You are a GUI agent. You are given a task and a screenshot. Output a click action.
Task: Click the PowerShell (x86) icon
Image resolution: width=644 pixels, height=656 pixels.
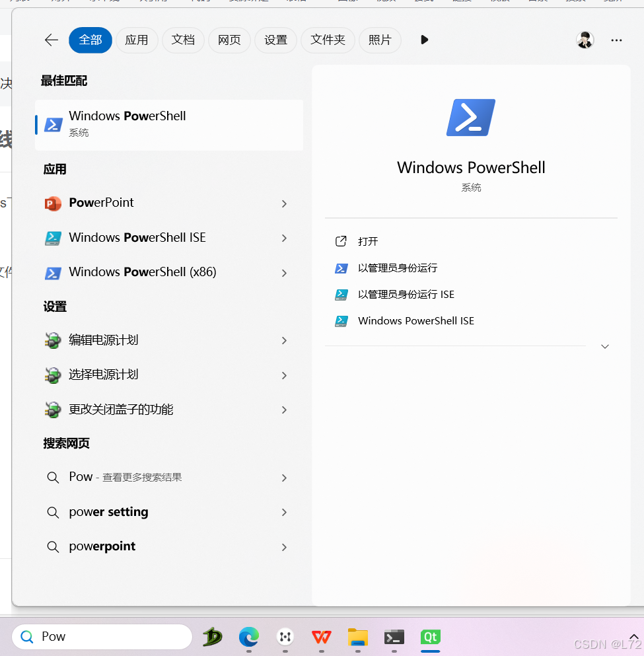click(x=53, y=273)
